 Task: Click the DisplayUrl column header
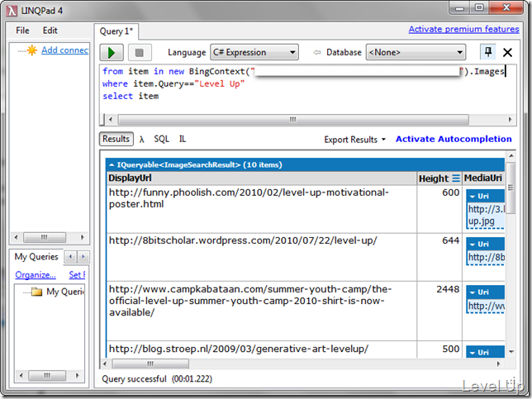261,178
